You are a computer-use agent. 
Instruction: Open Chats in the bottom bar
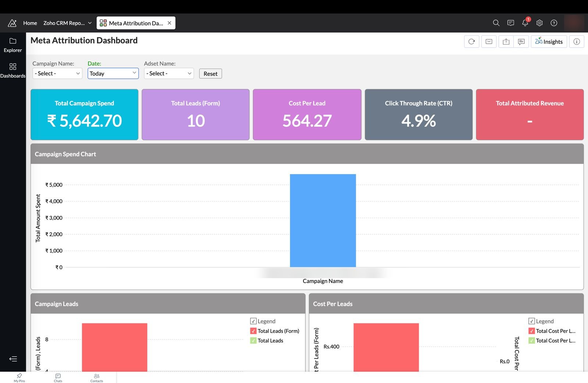[x=58, y=377]
